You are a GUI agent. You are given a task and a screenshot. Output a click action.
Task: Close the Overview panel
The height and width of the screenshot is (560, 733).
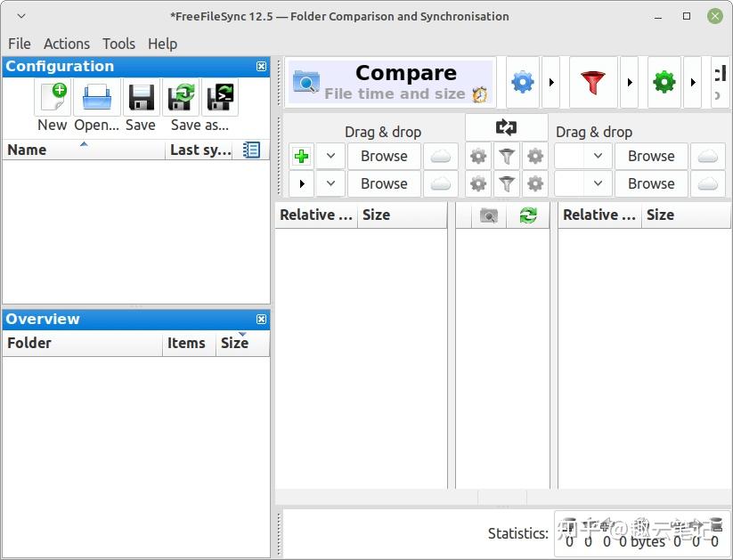coord(261,320)
